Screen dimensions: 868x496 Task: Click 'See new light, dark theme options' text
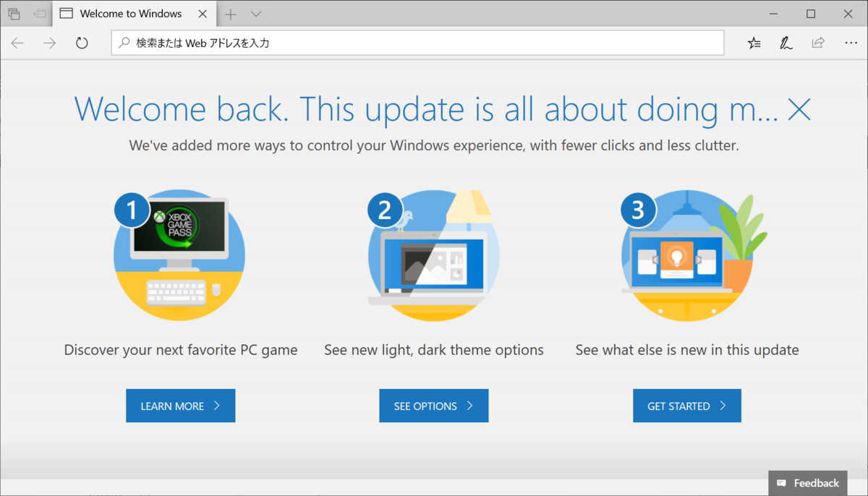pos(434,350)
